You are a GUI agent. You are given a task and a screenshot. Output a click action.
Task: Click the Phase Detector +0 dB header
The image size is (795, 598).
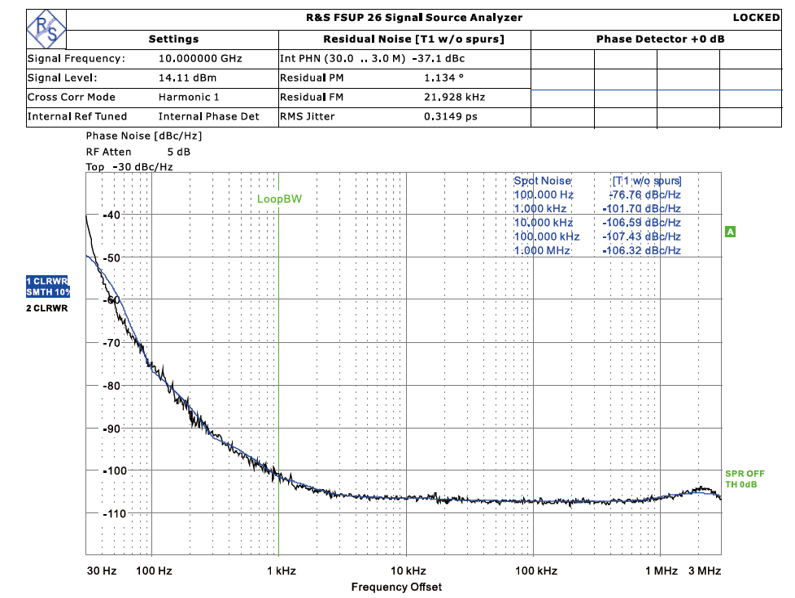(660, 39)
